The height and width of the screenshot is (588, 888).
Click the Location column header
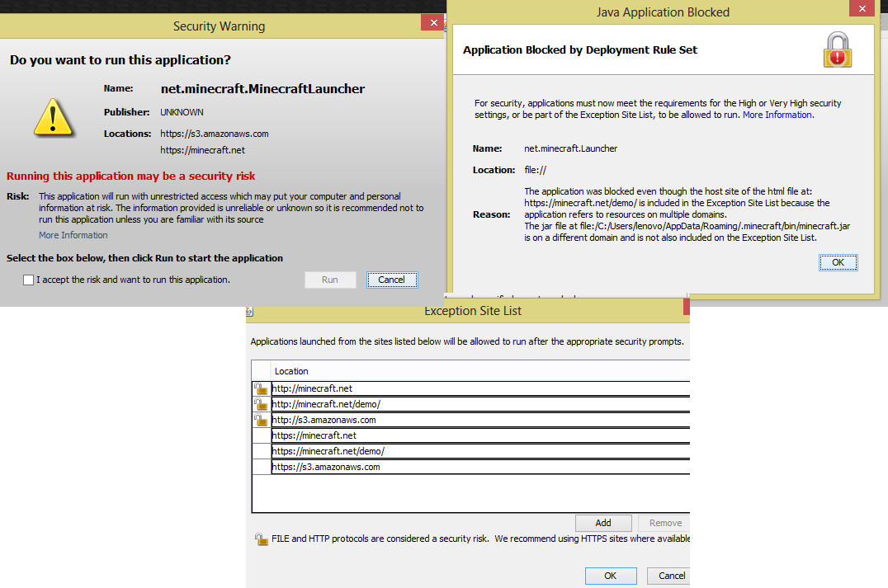pyautogui.click(x=480, y=371)
